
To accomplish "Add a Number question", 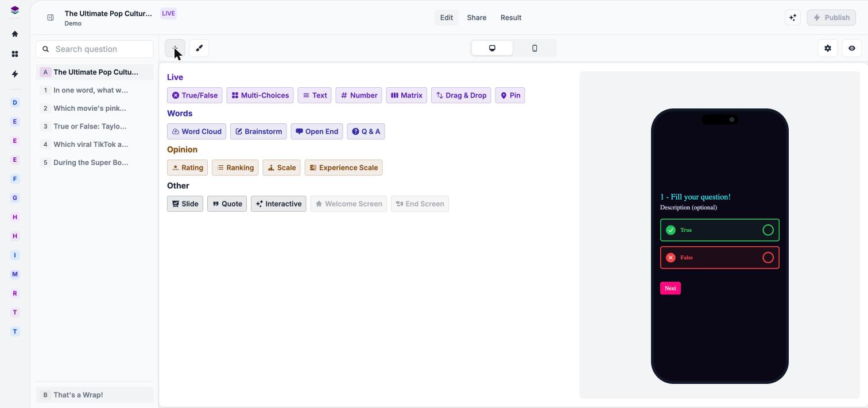I will (359, 95).
